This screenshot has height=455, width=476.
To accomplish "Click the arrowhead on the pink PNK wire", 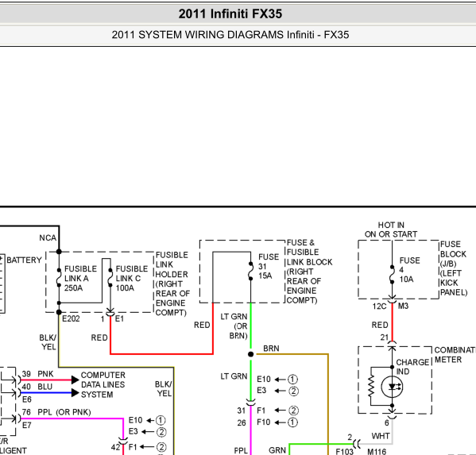I will (75, 380).
